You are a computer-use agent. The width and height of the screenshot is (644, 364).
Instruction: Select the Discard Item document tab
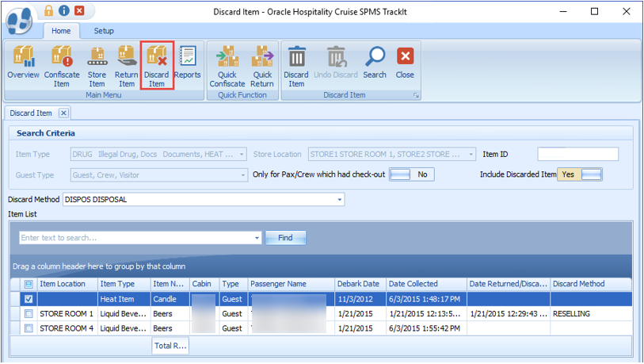coord(31,113)
